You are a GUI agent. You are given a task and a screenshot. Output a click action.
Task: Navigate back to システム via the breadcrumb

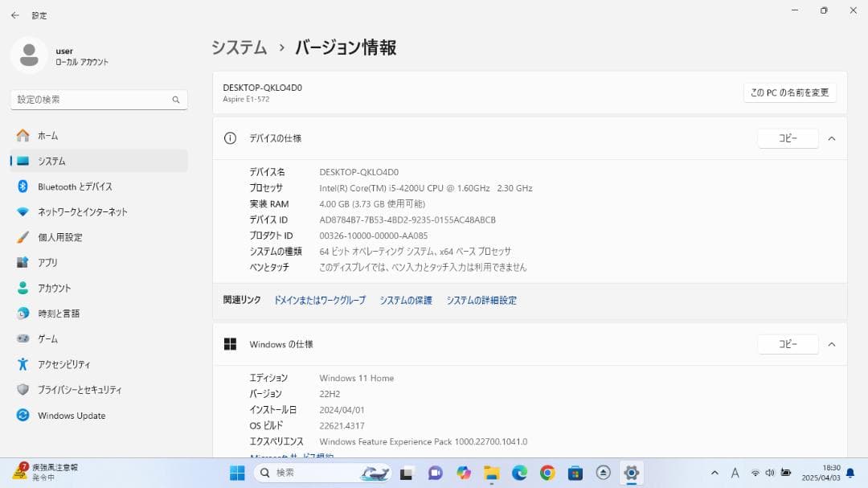click(x=239, y=47)
